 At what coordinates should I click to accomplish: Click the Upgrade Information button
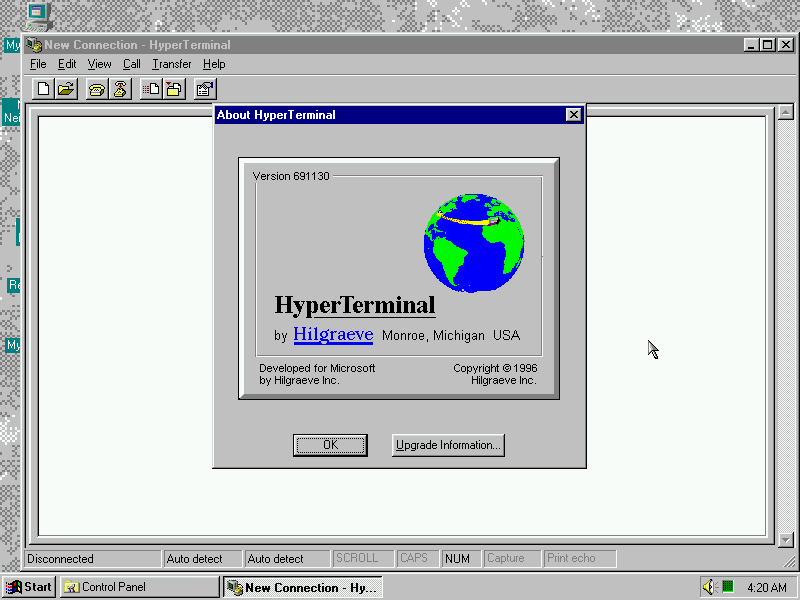pyautogui.click(x=448, y=445)
